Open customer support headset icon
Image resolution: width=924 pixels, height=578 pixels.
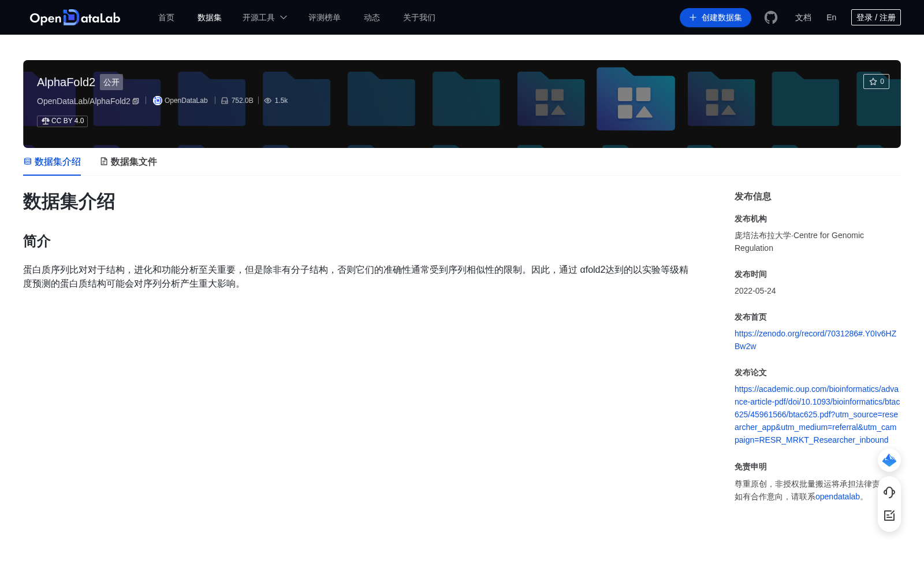tap(889, 492)
